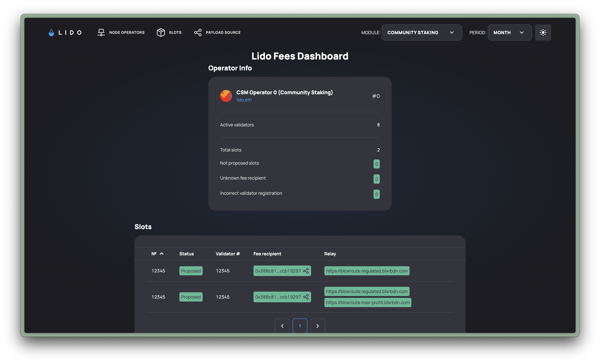
Task: Click the Unknown fee recipient 0 badge
Action: pos(376,179)
